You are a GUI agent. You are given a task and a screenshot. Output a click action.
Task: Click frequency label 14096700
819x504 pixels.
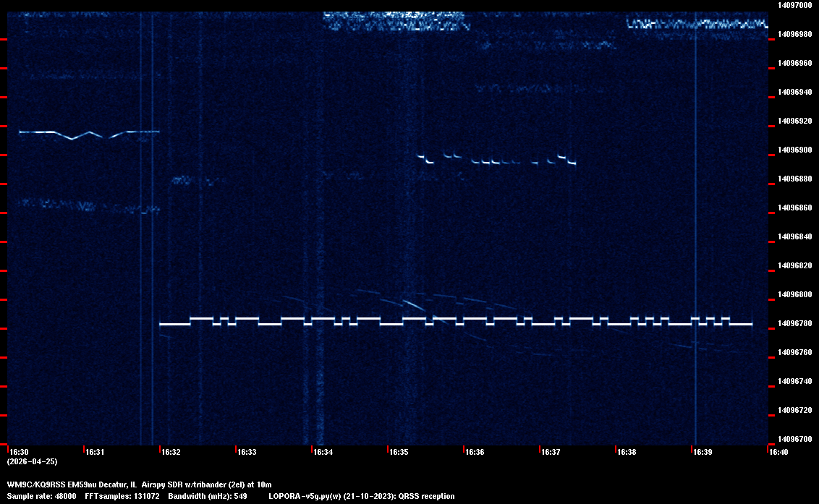coord(795,439)
